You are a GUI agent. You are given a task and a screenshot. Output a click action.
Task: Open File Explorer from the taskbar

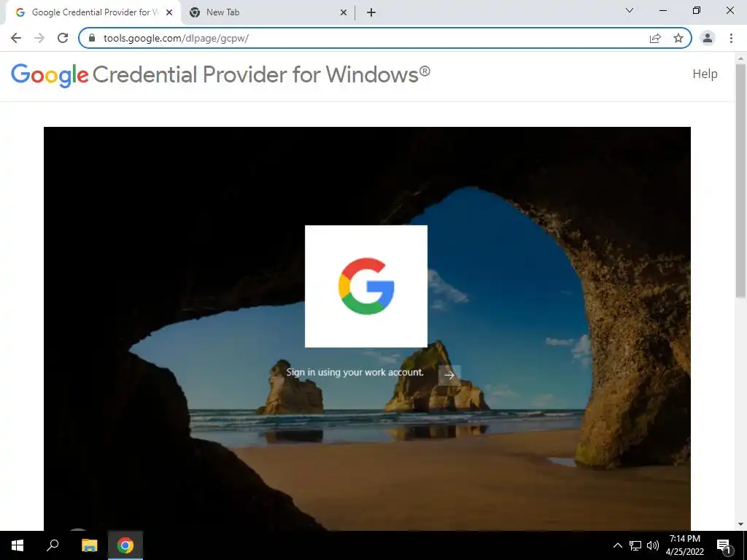(x=89, y=545)
